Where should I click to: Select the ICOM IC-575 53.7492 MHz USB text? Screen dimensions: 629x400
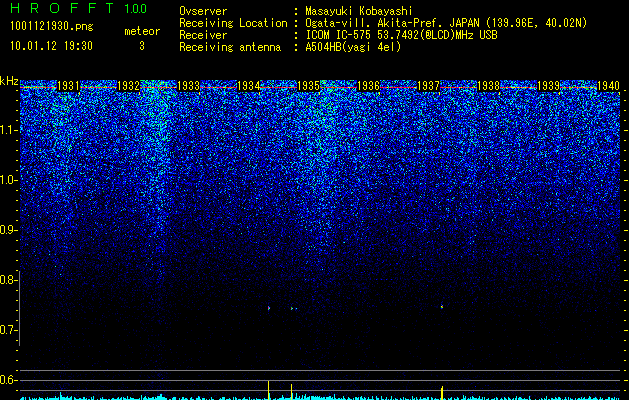[x=401, y=35]
